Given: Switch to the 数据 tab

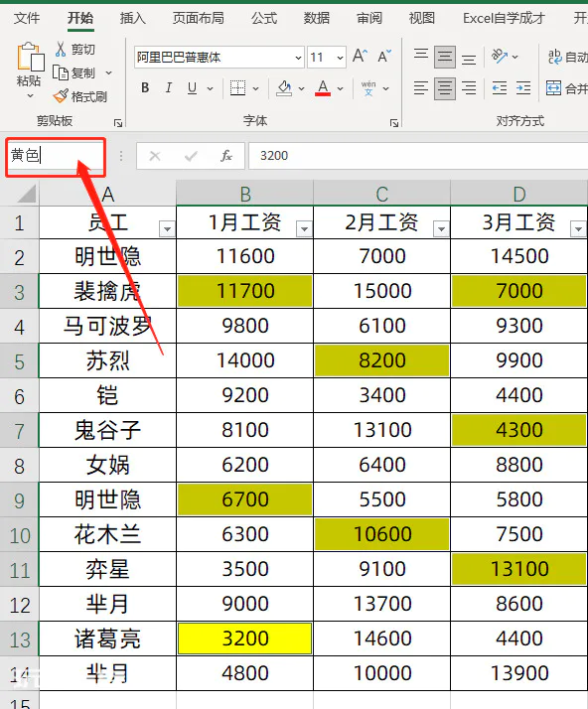Looking at the screenshot, I should coord(316,18).
